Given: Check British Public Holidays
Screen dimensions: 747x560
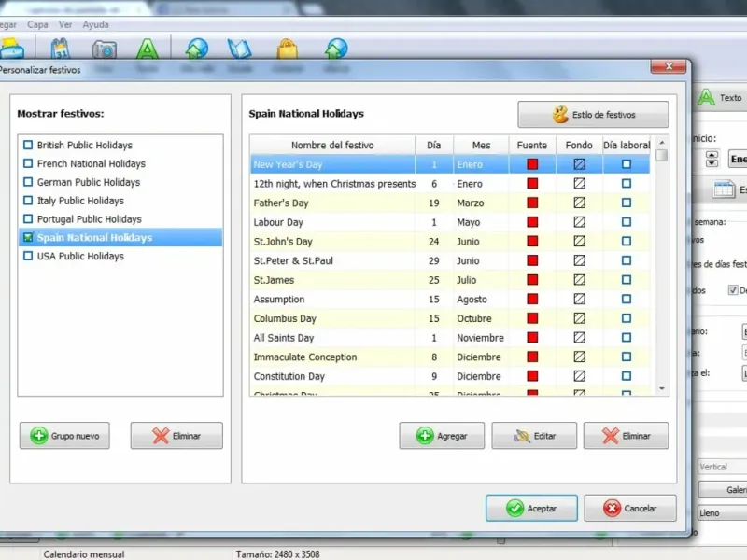Looking at the screenshot, I should pos(28,145).
